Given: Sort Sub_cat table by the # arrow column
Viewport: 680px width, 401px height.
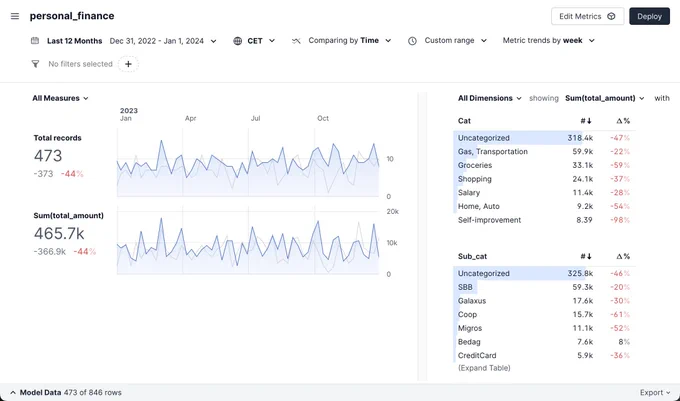Looking at the screenshot, I should pyautogui.click(x=586, y=257).
